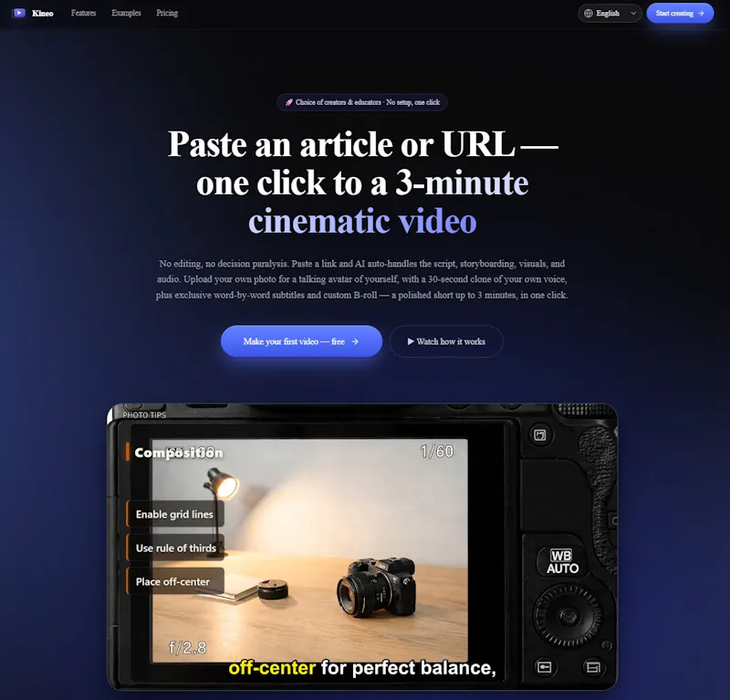Click the Kineo brand name
The image size is (730, 700).
[42, 14]
